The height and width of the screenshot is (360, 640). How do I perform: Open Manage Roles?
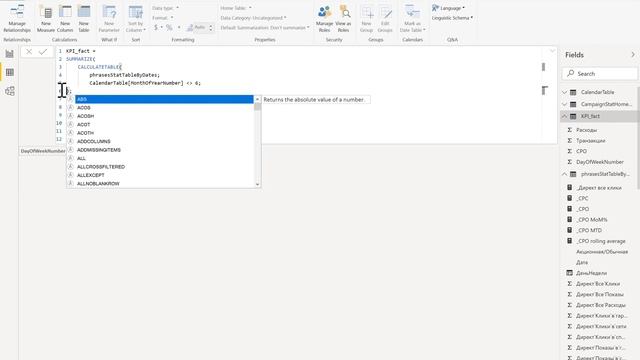coord(324,19)
